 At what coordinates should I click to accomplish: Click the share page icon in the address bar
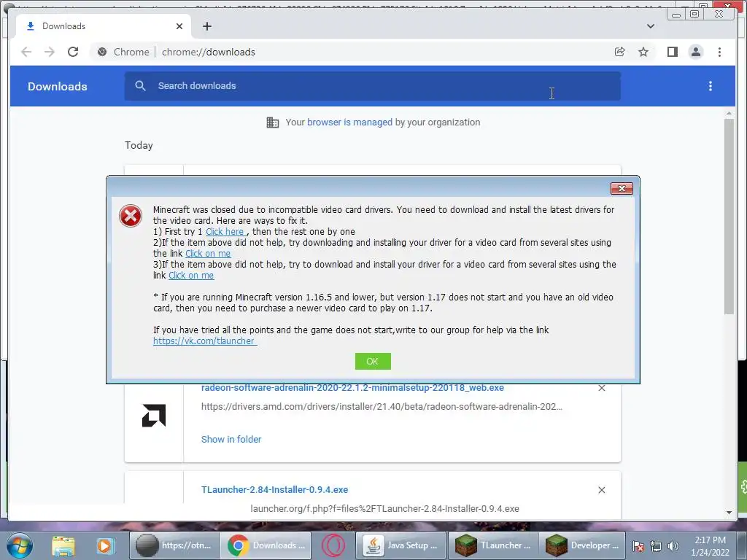click(x=619, y=52)
